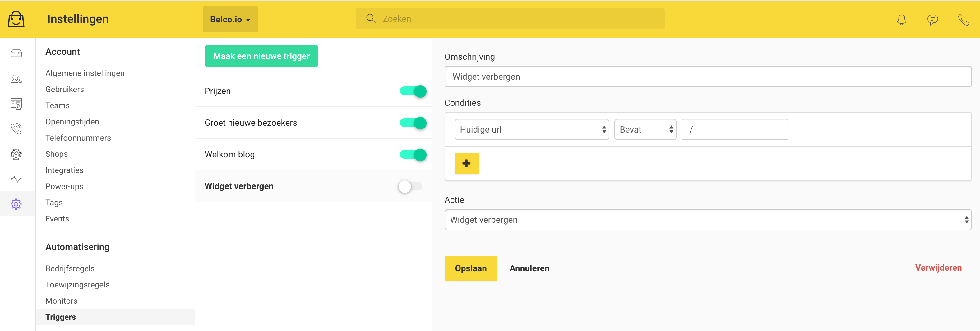This screenshot has width=980, height=331.
Task: Click Verwijderen to delete trigger
Action: click(x=938, y=268)
